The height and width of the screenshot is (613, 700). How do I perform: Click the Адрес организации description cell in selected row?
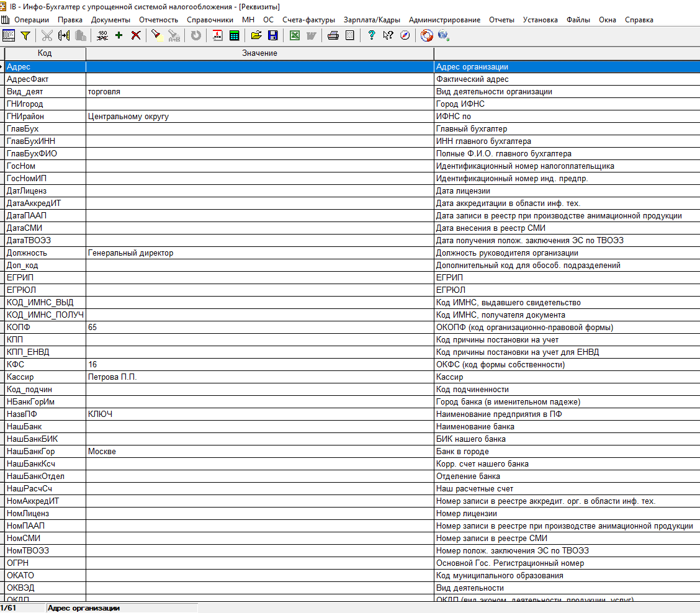point(567,66)
